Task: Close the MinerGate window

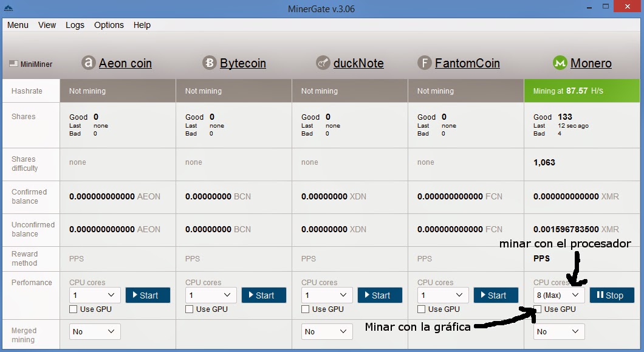Action: pos(627,6)
